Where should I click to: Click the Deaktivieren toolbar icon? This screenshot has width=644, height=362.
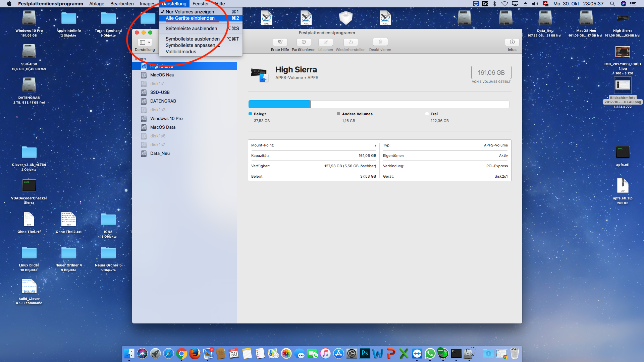[380, 42]
